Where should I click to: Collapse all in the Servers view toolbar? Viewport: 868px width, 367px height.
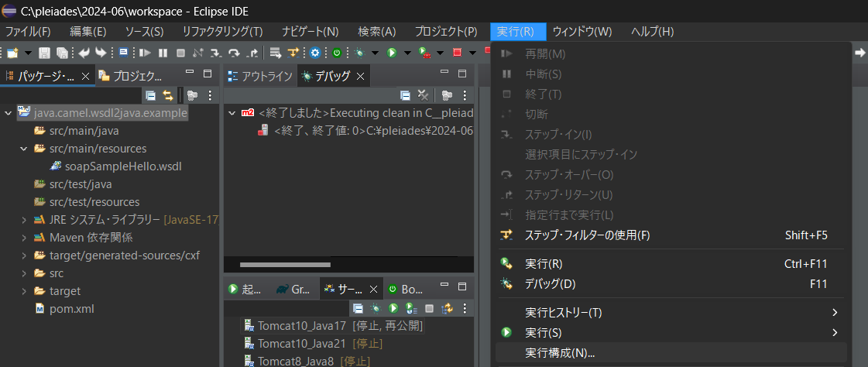(358, 308)
